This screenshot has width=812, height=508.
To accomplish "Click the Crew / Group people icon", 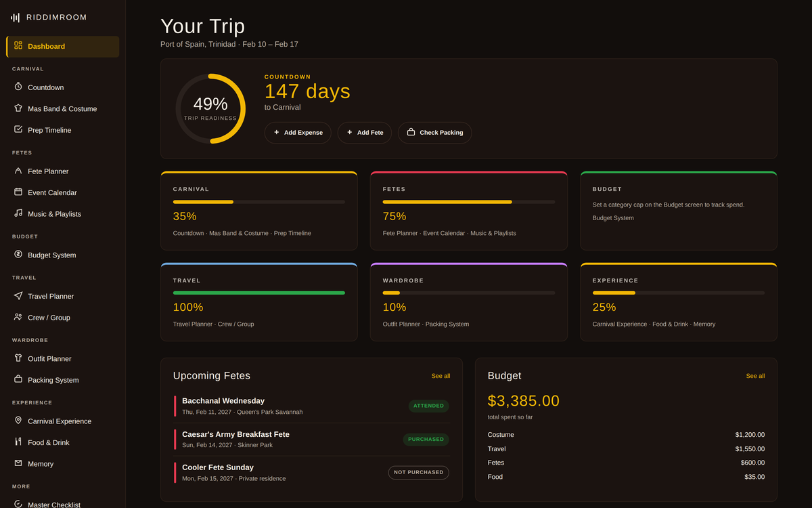I will coord(18,317).
